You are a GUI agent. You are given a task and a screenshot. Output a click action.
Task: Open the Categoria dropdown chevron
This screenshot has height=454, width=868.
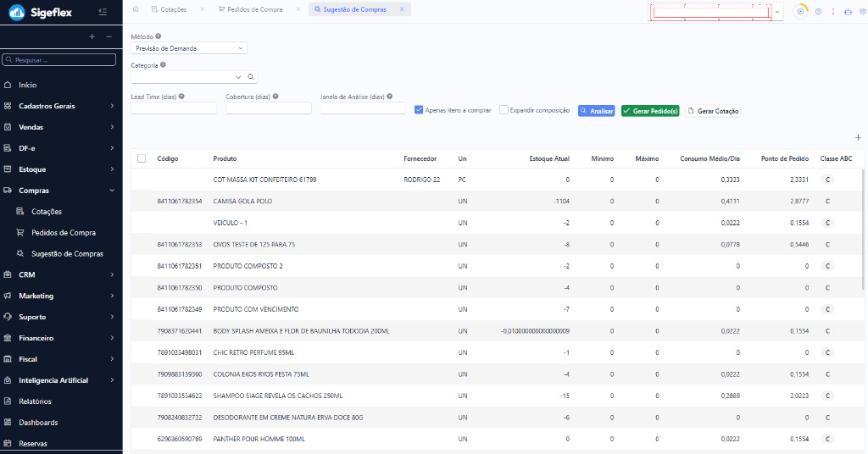238,77
